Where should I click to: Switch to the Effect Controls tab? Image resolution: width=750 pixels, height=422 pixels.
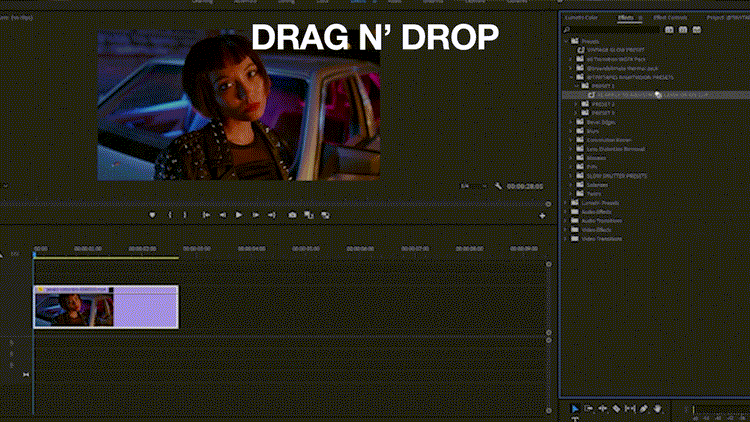(x=670, y=18)
